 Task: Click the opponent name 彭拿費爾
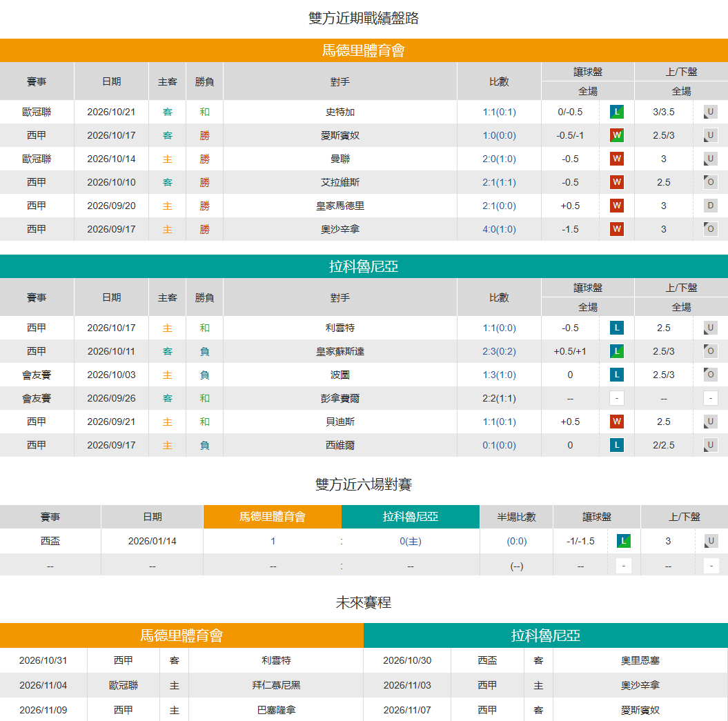pyautogui.click(x=340, y=398)
